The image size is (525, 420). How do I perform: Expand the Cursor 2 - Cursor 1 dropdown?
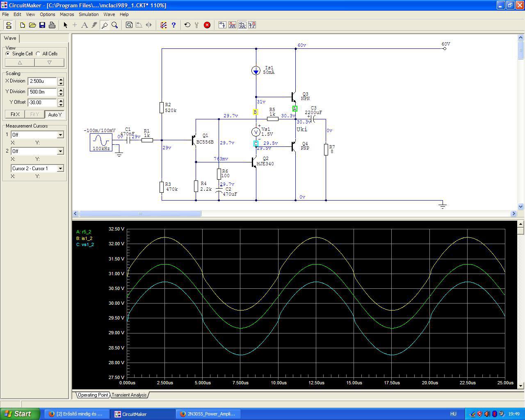tap(60, 169)
